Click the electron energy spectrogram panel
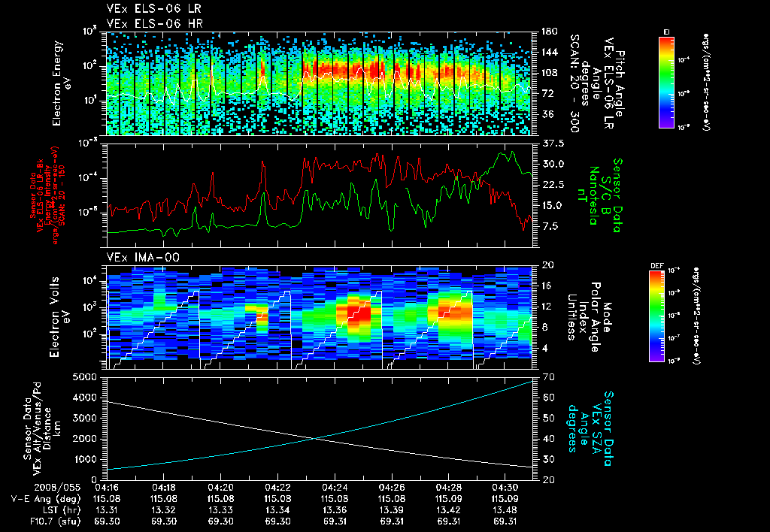The image size is (770, 532). point(319,83)
